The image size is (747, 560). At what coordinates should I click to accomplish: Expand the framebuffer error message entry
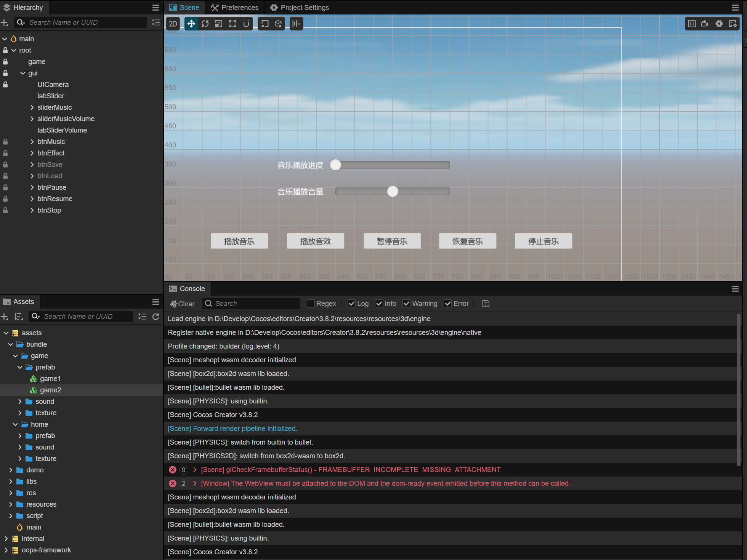click(x=195, y=470)
